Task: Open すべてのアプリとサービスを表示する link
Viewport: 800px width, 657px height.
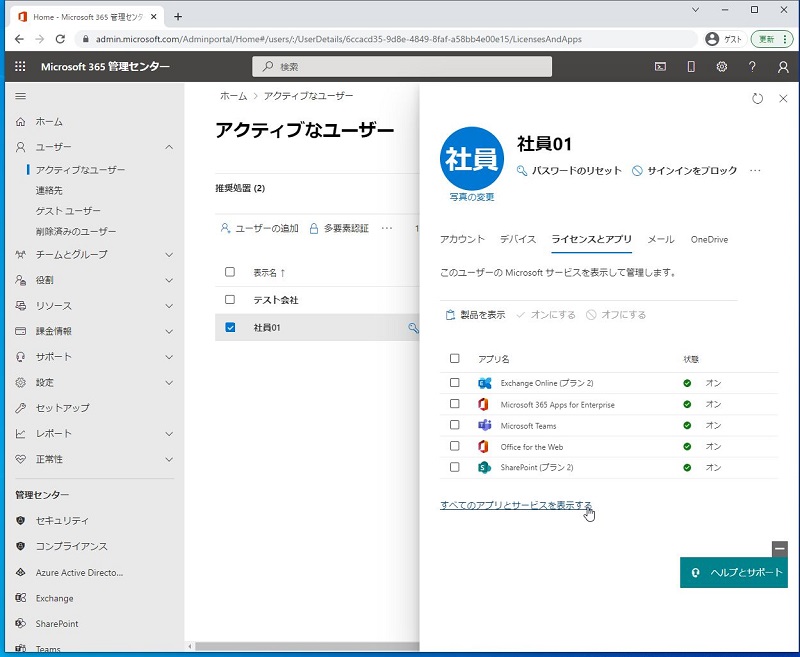Action: tap(516, 505)
